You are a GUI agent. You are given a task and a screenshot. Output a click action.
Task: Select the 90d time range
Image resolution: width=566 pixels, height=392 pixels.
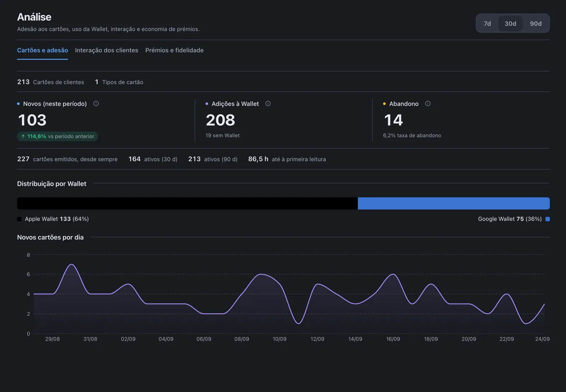tap(536, 23)
